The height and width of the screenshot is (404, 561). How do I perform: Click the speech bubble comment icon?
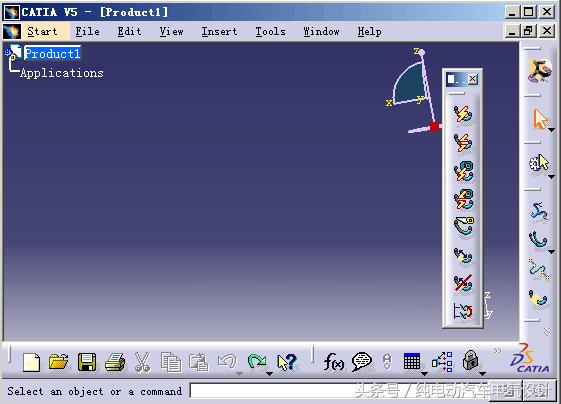click(362, 362)
